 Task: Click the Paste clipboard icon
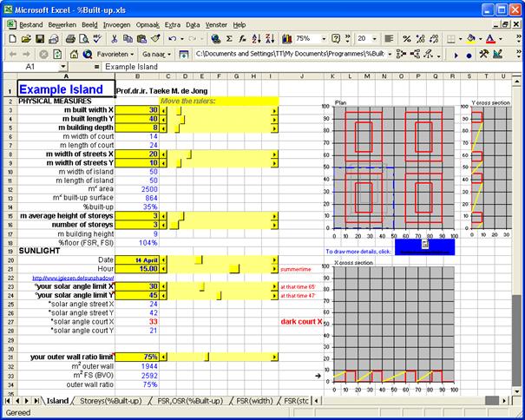pos(141,39)
